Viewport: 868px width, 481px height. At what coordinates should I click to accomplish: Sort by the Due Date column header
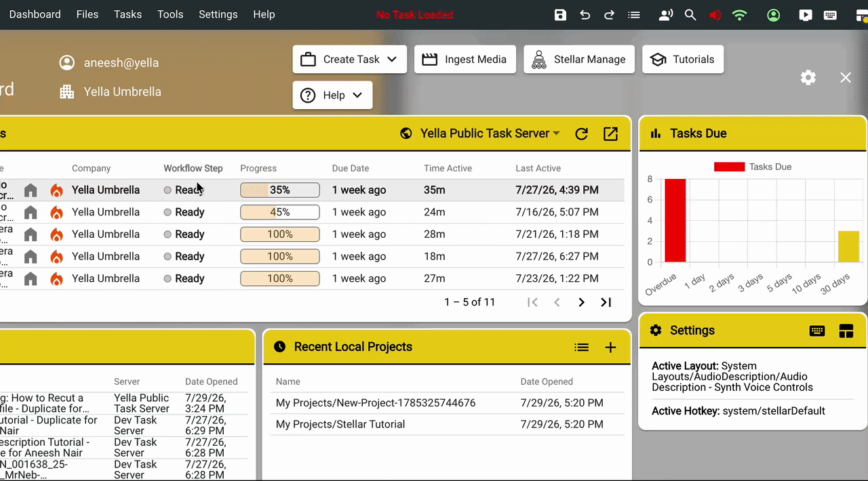[x=351, y=168]
